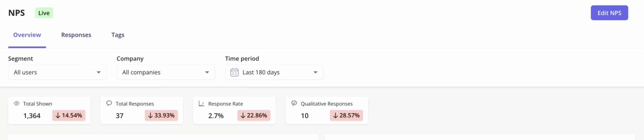
Task: Click the Live status badge
Action: coord(44,13)
